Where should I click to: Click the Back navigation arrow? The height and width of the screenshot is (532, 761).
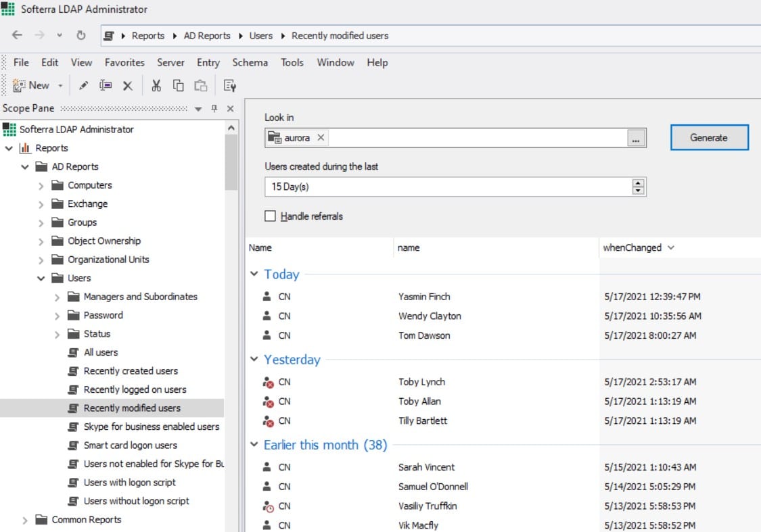point(18,35)
